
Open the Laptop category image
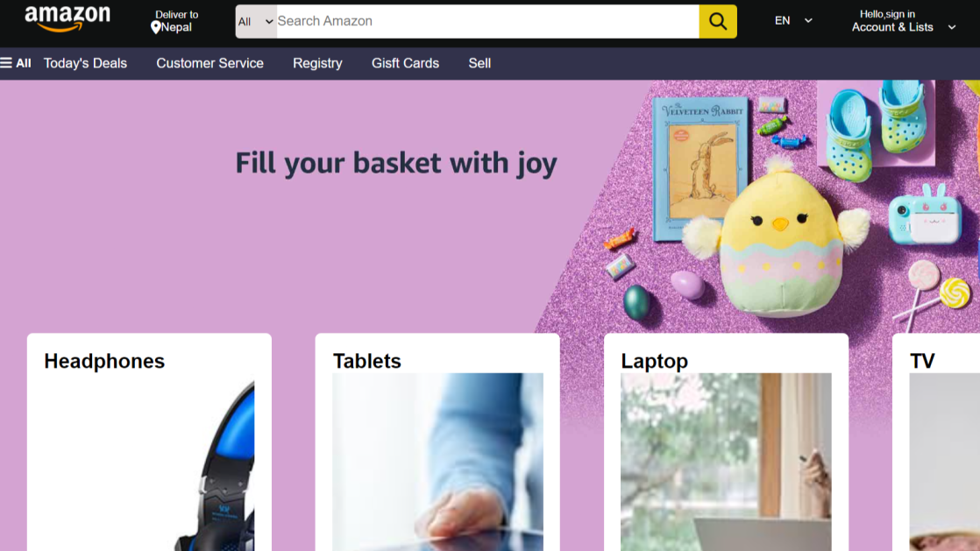pos(726,463)
